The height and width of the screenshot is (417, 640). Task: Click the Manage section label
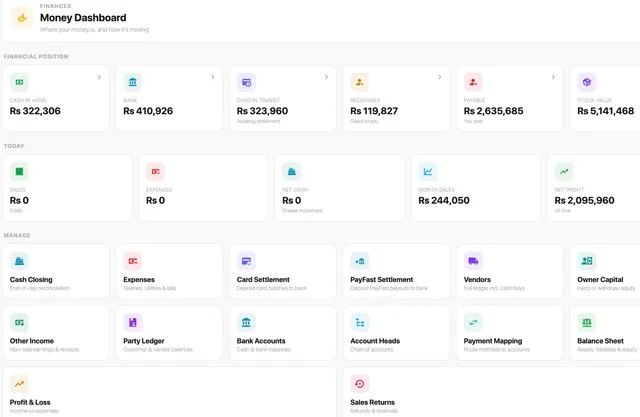pyautogui.click(x=17, y=235)
